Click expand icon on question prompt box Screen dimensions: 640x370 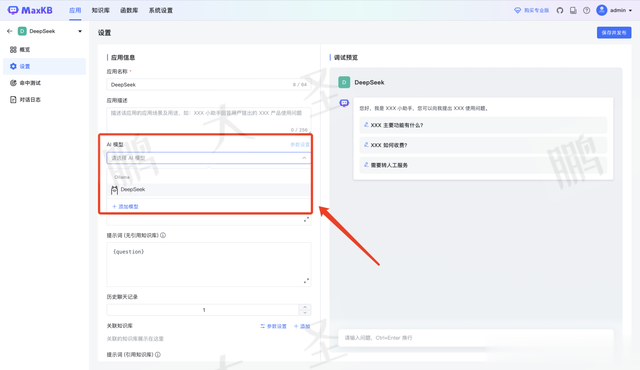coord(306,281)
